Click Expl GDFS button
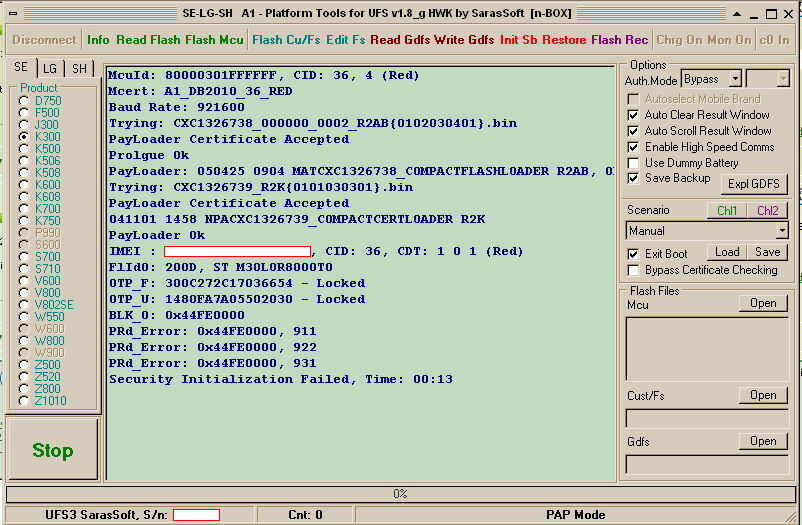 point(754,184)
